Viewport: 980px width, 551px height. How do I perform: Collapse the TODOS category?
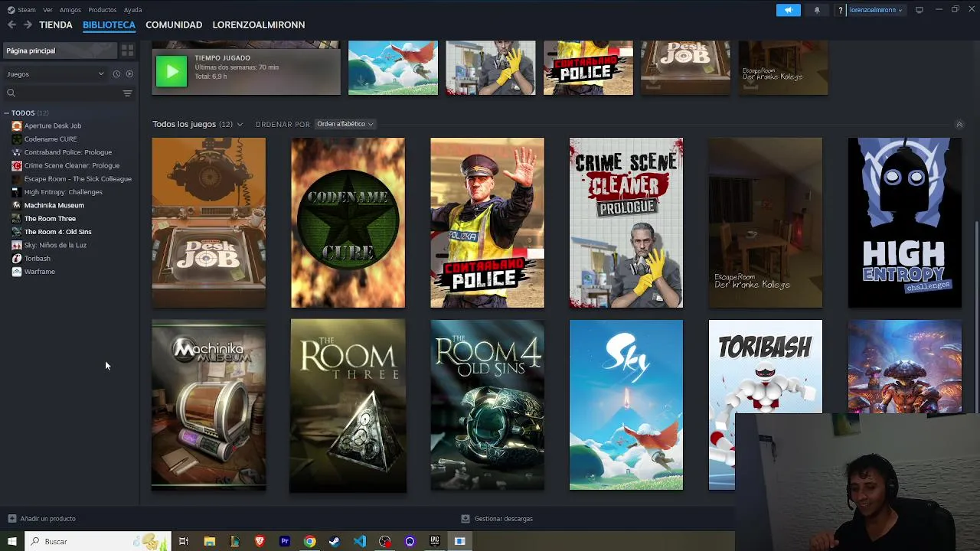[7, 113]
